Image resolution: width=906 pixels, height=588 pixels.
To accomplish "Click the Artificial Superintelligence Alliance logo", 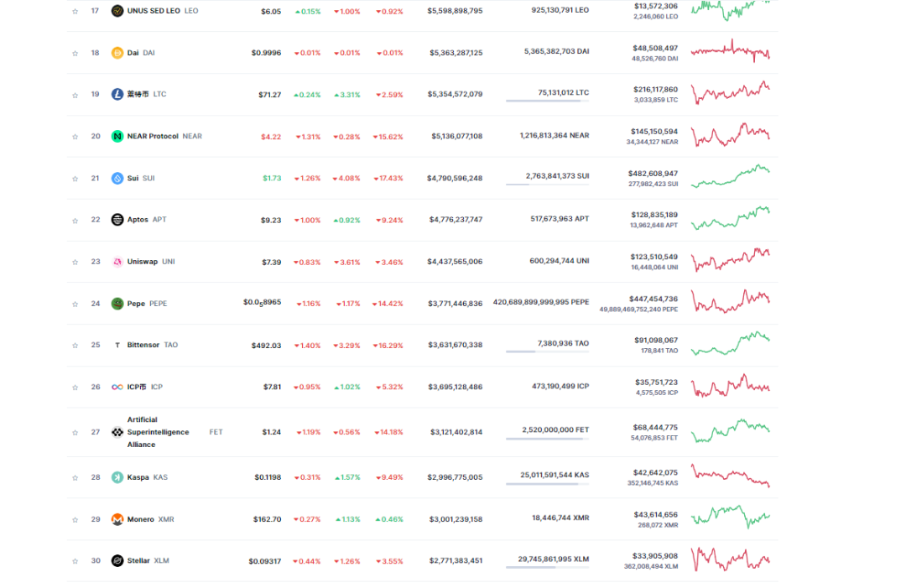I will tap(117, 432).
